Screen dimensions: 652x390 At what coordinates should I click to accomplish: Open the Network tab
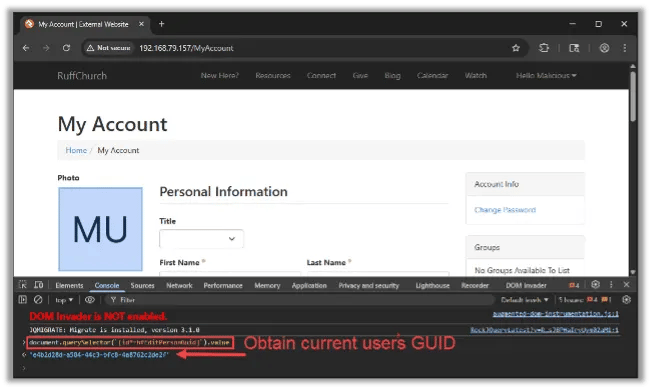click(x=179, y=286)
